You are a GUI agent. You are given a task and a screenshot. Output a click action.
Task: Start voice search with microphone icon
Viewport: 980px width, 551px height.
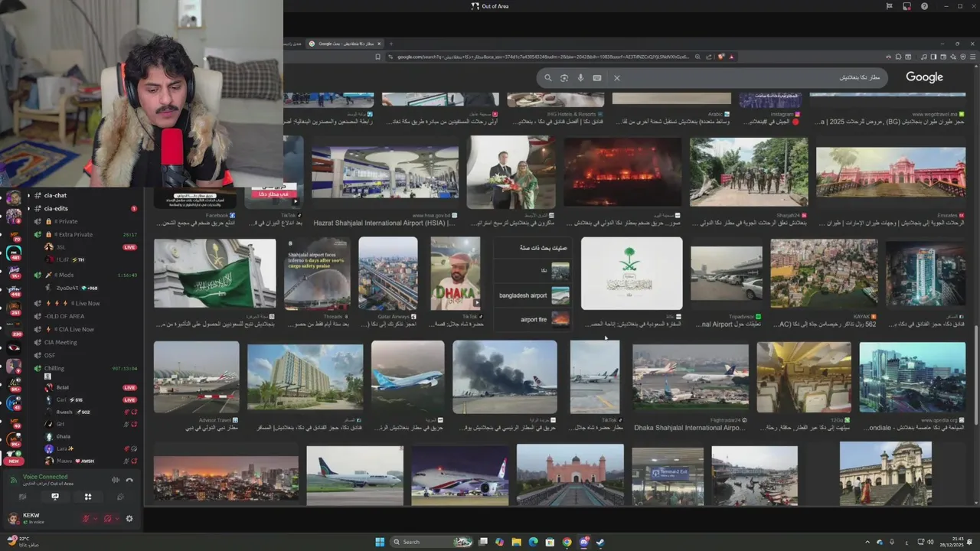point(580,77)
